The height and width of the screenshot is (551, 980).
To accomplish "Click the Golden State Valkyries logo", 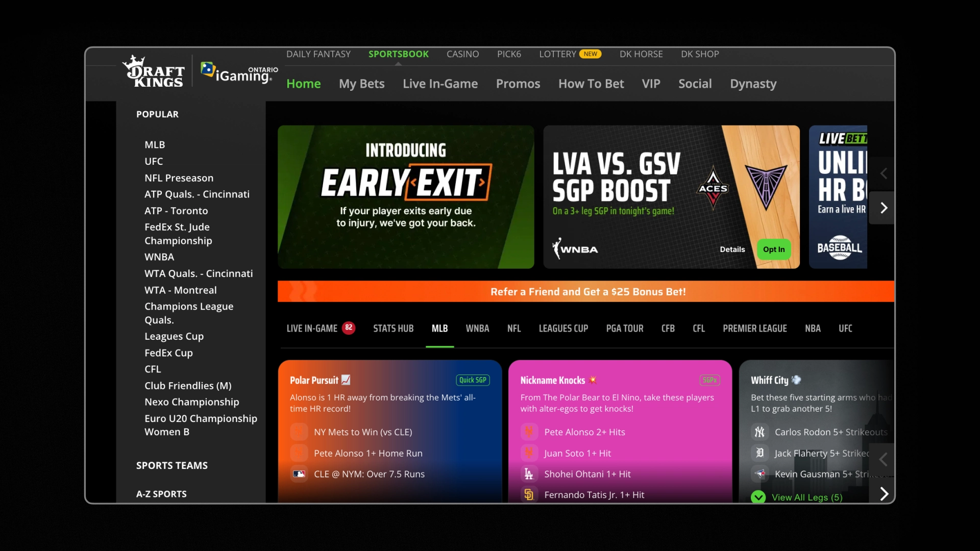I will tap(766, 187).
